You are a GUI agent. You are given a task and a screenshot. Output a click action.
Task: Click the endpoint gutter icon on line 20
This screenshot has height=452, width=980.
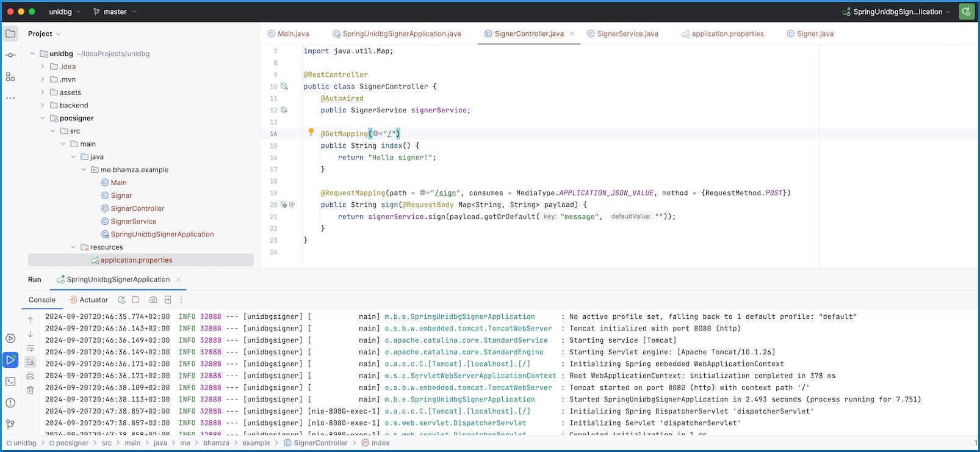(283, 205)
